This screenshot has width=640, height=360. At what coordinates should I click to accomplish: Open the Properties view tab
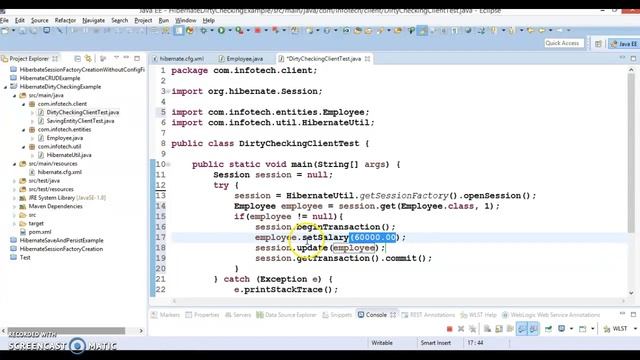tap(202, 315)
